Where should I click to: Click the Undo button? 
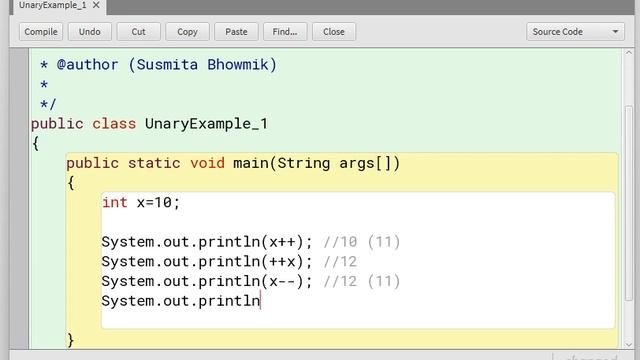[89, 32]
